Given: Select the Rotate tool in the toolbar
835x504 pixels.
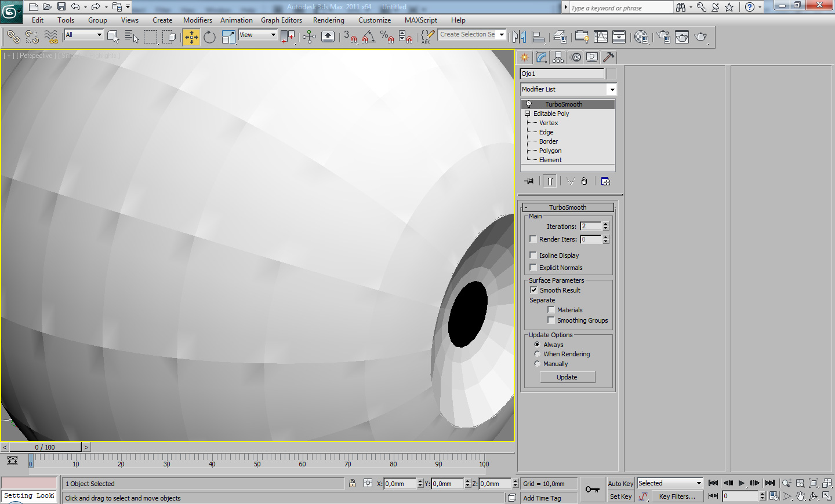Looking at the screenshot, I should pyautogui.click(x=209, y=37).
